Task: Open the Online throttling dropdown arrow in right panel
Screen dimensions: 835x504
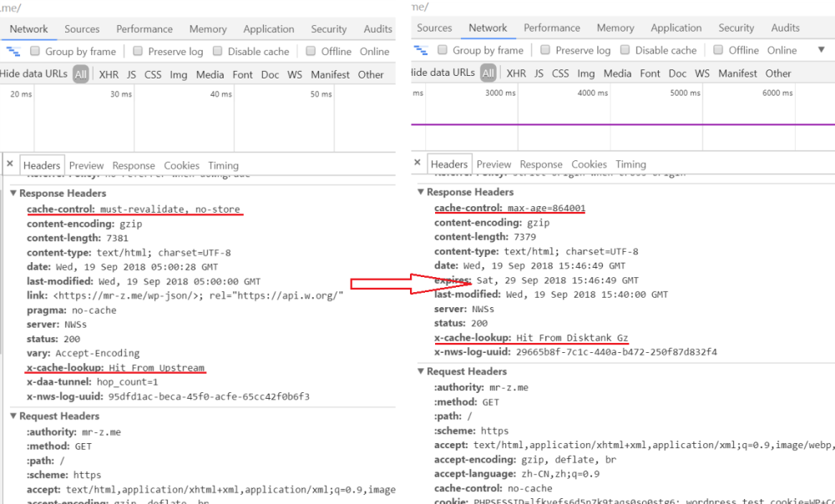Action: coord(821,50)
